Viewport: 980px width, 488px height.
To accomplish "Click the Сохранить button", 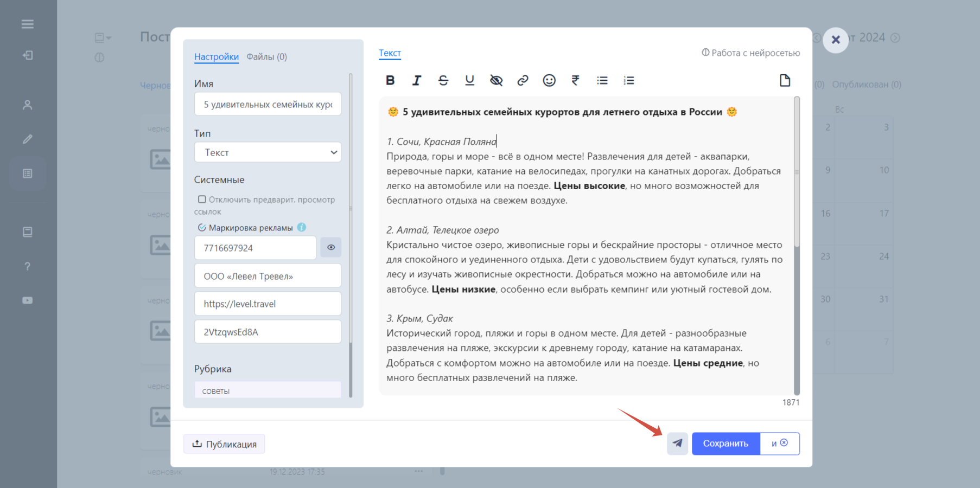I will (726, 444).
